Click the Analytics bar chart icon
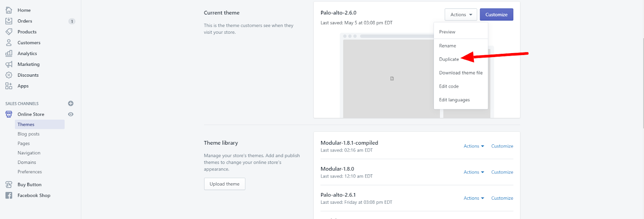Screen dimensions: 644x219 (9, 53)
